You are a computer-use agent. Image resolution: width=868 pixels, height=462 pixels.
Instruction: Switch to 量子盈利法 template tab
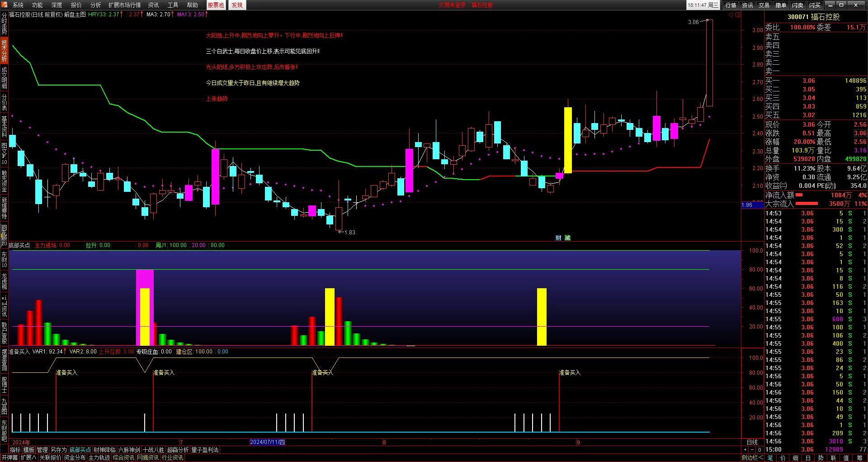point(205,450)
